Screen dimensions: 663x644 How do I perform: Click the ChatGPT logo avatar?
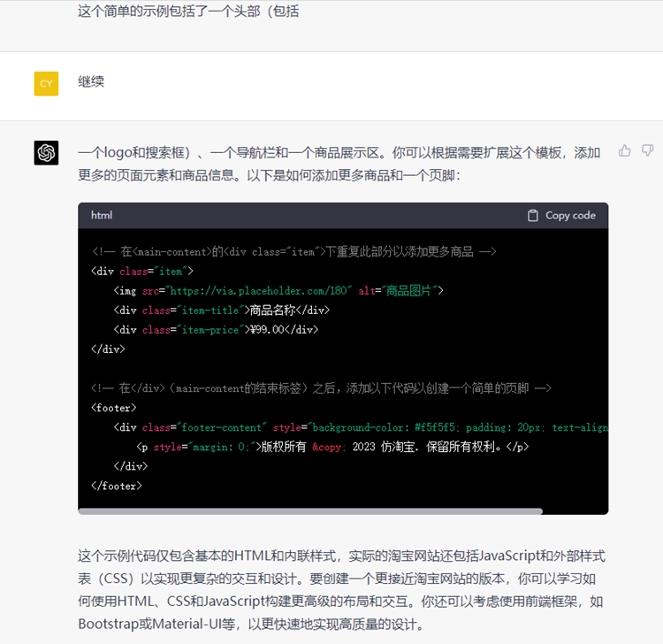pyautogui.click(x=46, y=153)
